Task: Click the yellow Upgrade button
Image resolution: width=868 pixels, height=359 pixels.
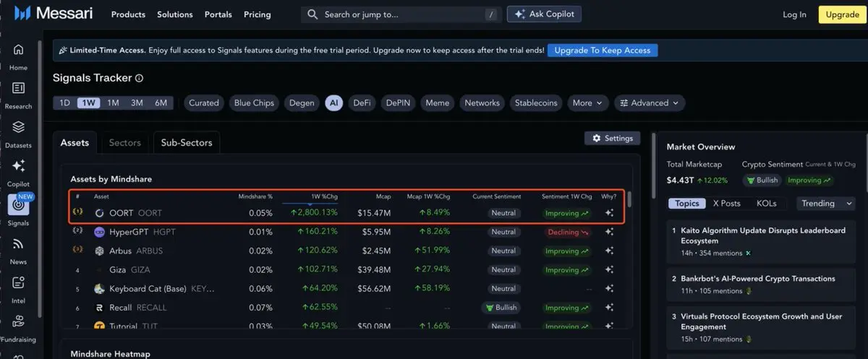Action: point(842,14)
